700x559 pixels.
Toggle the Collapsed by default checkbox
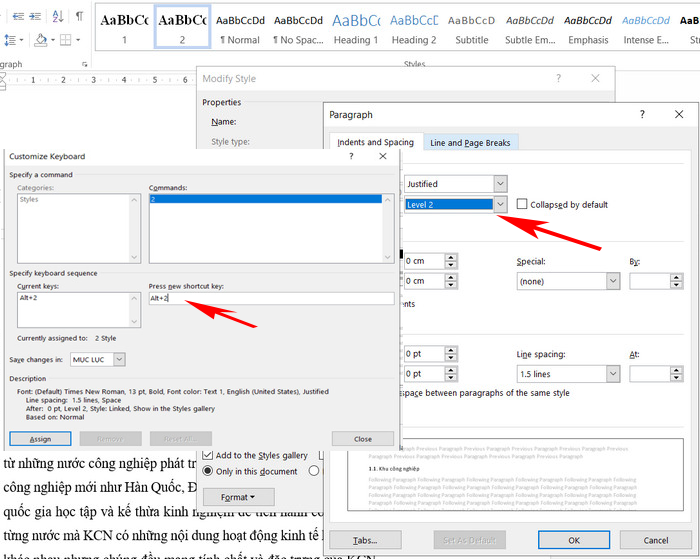(x=523, y=205)
